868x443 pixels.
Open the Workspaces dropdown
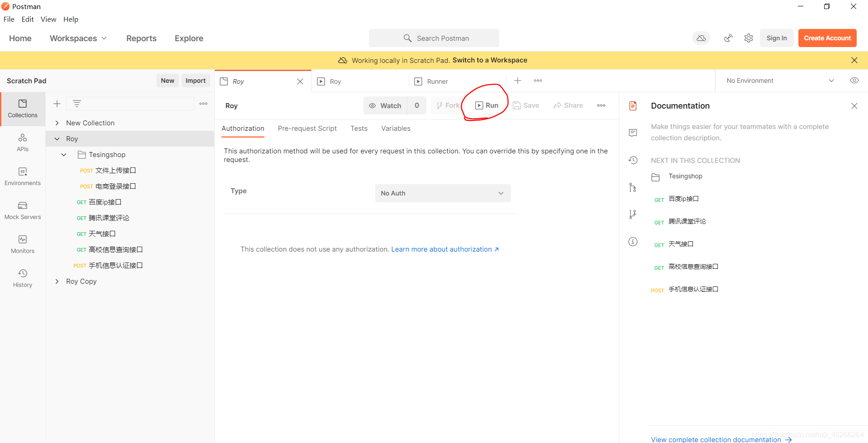(x=78, y=38)
